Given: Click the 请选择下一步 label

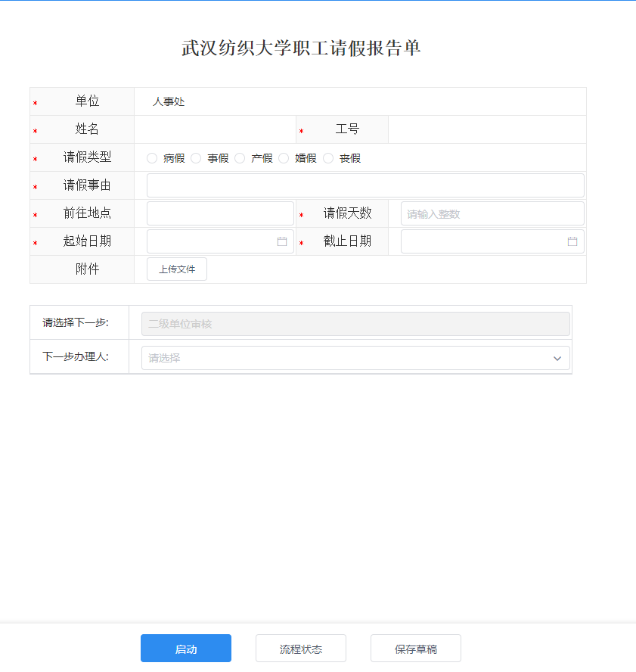Looking at the screenshot, I should pos(76,322).
